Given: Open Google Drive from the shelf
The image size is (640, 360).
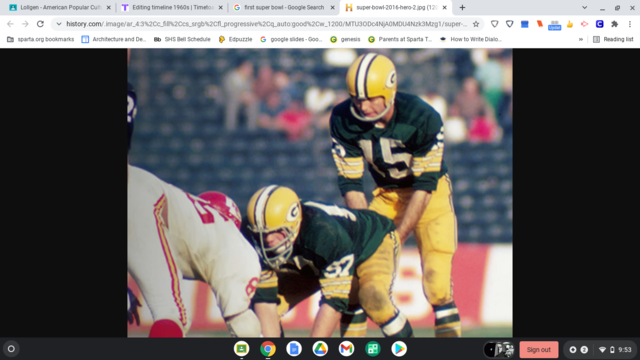Looking at the screenshot, I should pos(320,349).
